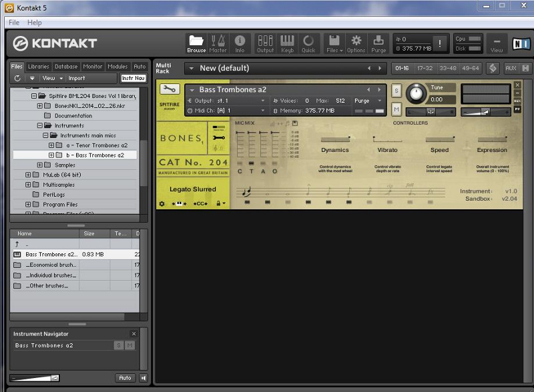The width and height of the screenshot is (534, 392).
Task: Minimize all instruments in rack
Action: (525, 68)
